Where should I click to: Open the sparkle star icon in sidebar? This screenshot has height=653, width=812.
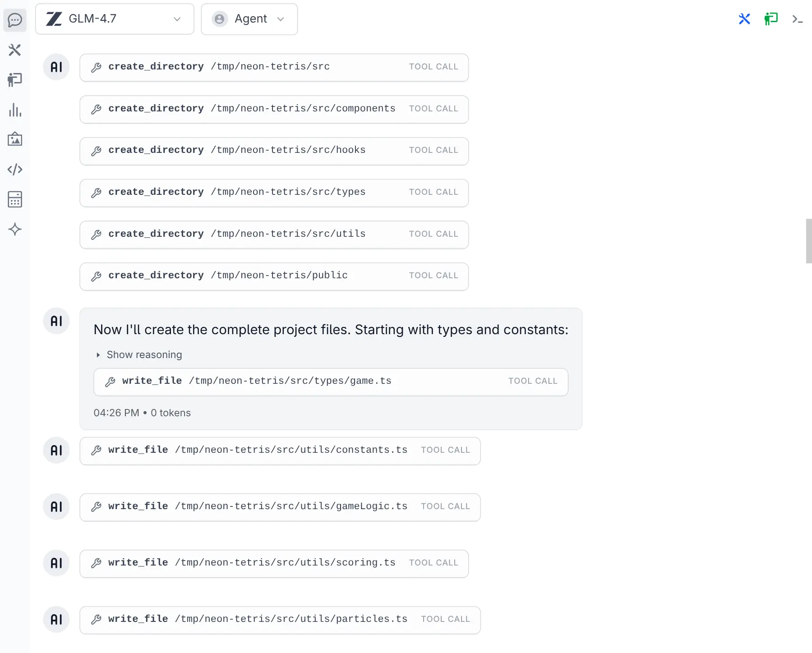[x=15, y=229]
